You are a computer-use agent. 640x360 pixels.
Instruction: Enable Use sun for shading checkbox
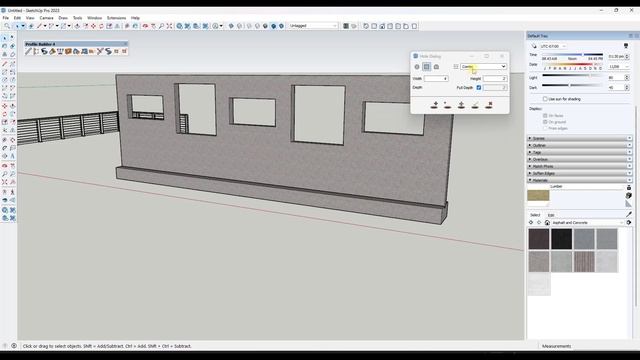(x=545, y=99)
